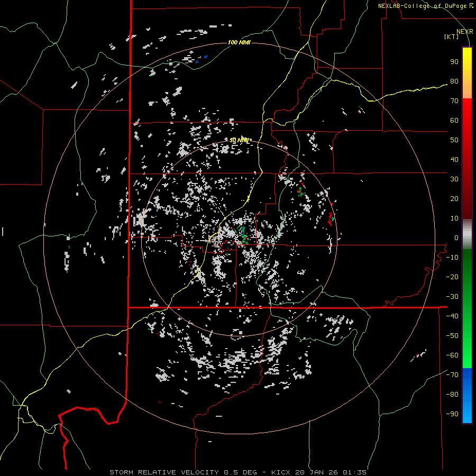Screen dimensions: 476x476
Task: Click the -80 value on velocity scale
Action: point(452,395)
